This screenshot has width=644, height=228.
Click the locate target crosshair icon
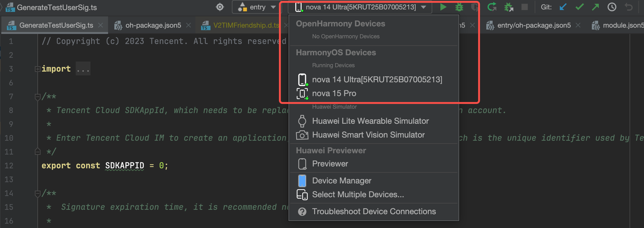click(220, 7)
